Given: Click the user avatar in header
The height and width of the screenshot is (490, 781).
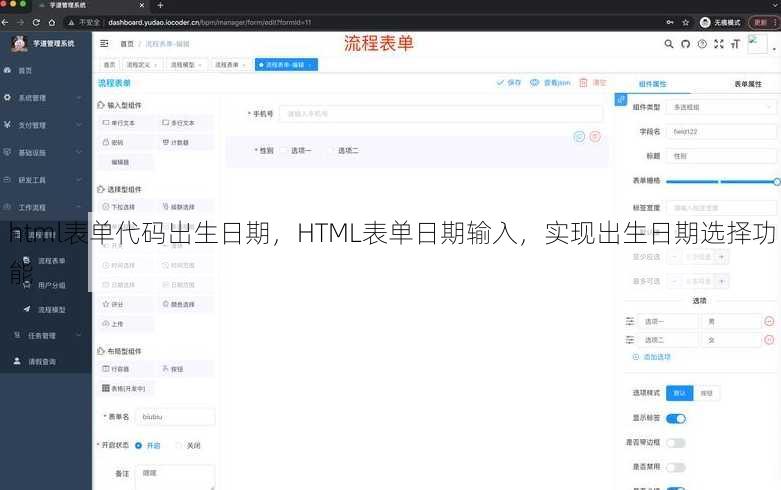Looking at the screenshot, I should [757, 44].
